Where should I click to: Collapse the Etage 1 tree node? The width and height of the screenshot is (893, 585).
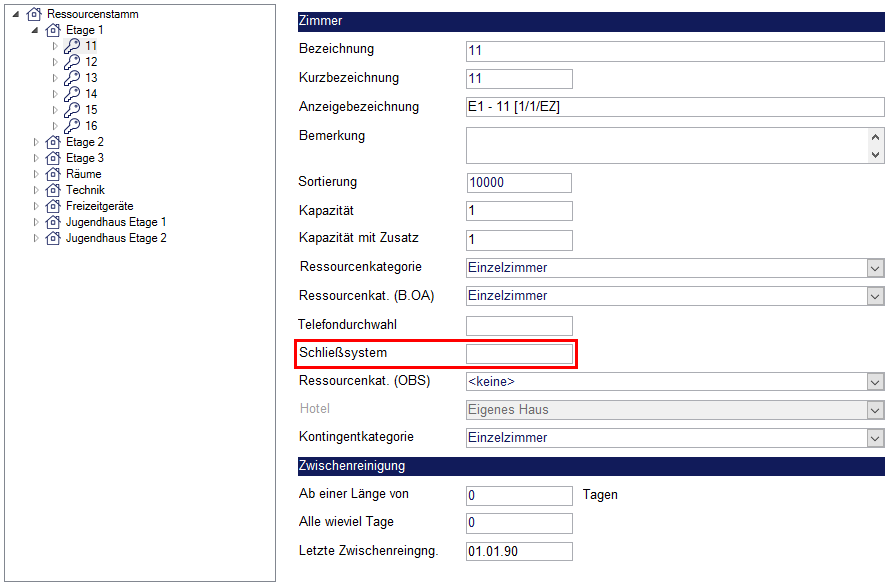[36, 30]
